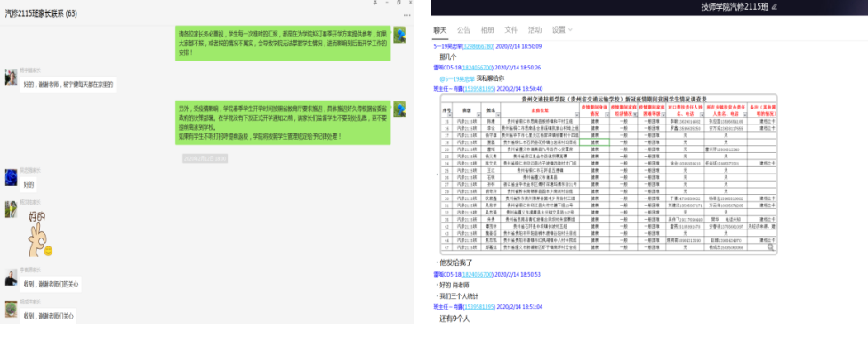Close the 汽修2115班家长联系 window
Image resolution: width=868 pixels, height=339 pixels.
click(410, 3)
